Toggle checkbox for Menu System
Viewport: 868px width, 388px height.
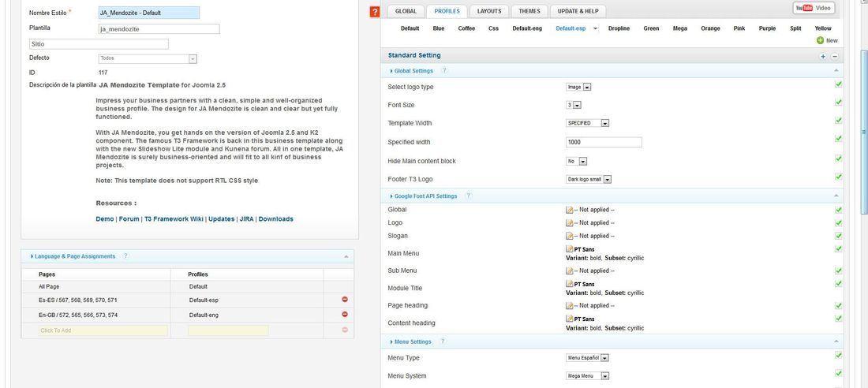click(838, 374)
